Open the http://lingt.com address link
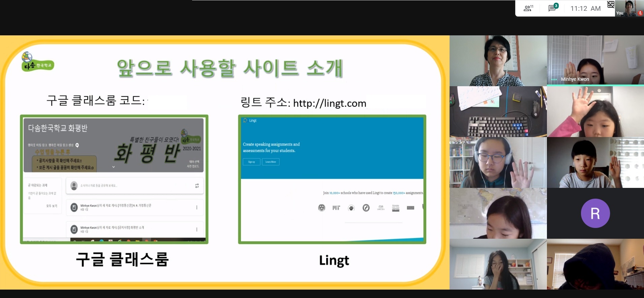Viewport: 644px width, 298px height. (329, 103)
